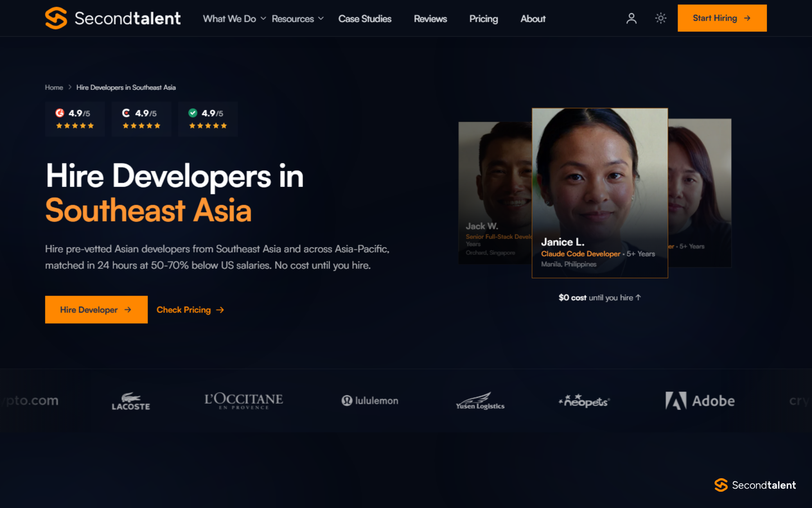This screenshot has height=508, width=812.
Task: Open Case Studies page
Action: [365, 19]
